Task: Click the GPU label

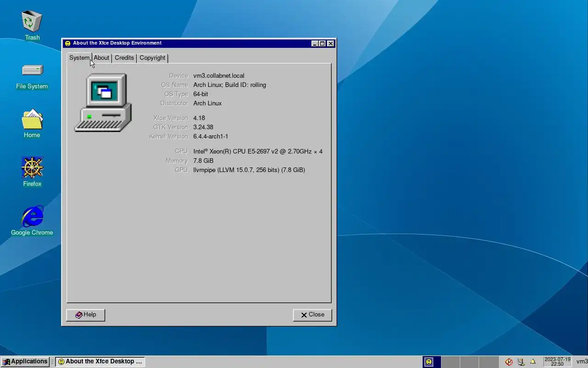Action: (181, 170)
